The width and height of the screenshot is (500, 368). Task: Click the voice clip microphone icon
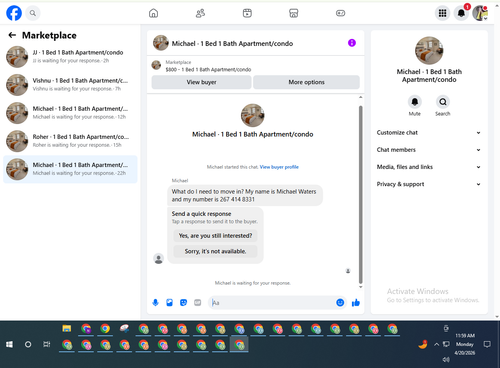pyautogui.click(x=155, y=303)
